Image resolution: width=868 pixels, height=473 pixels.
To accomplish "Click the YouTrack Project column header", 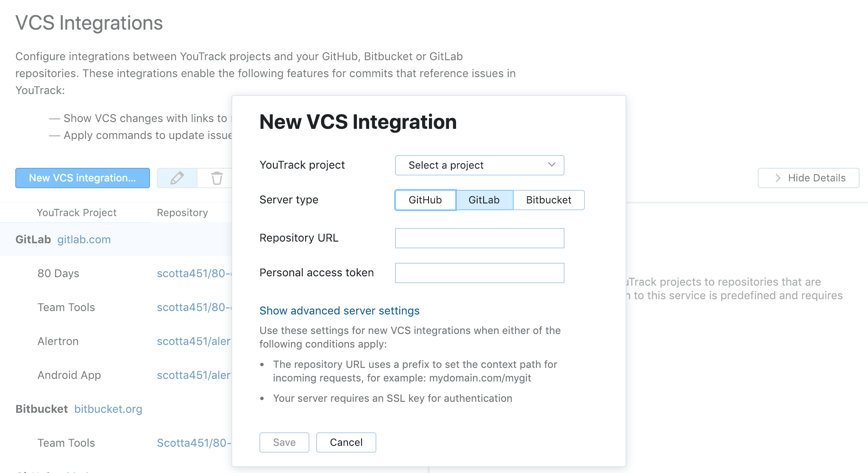I will (x=76, y=213).
